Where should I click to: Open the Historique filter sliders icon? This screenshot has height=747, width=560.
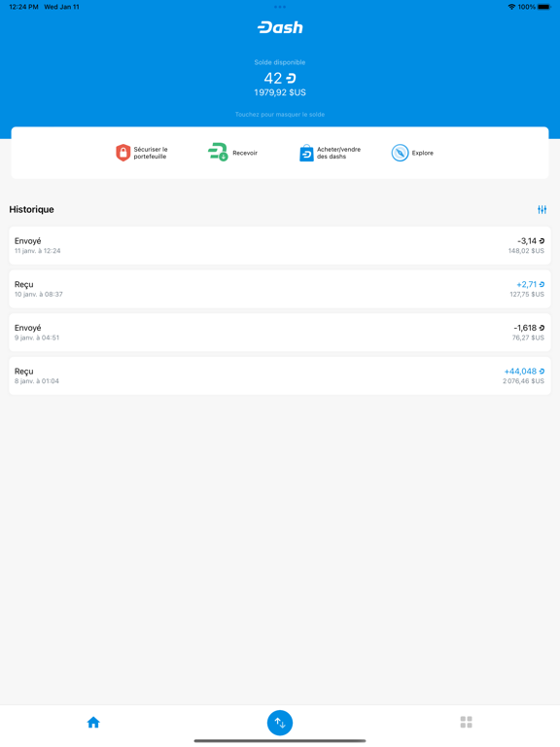(542, 210)
